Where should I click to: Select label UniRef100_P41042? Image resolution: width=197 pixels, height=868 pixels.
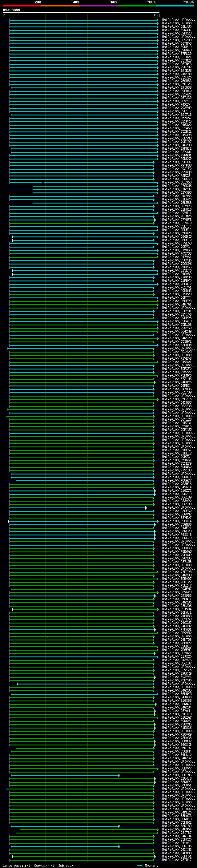pos(177,843)
